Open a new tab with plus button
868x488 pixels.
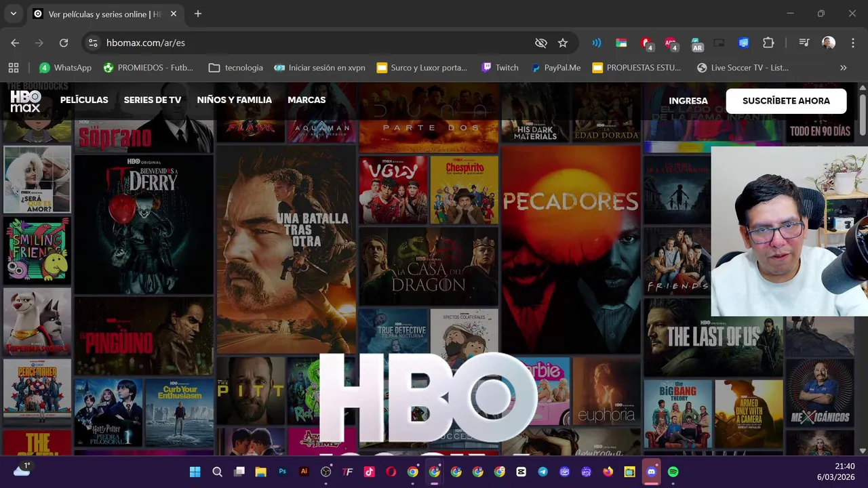click(198, 14)
